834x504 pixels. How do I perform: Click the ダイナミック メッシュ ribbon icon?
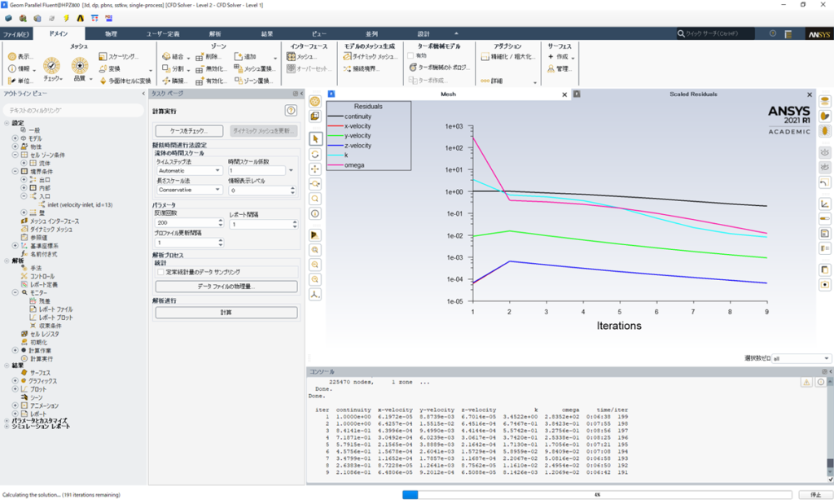click(347, 56)
